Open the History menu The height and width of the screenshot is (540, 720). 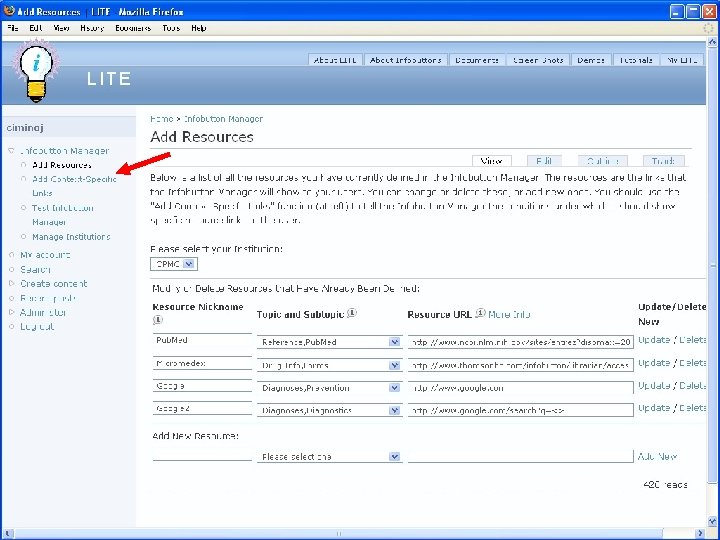[x=92, y=28]
